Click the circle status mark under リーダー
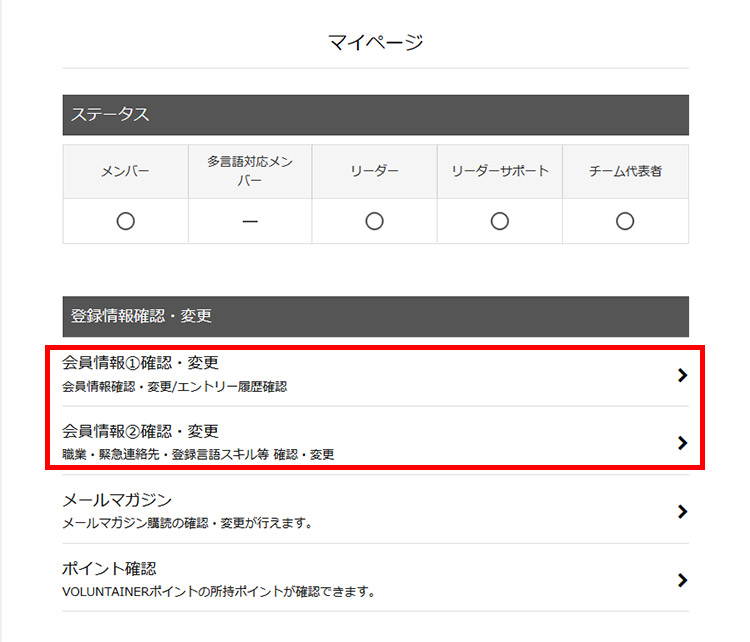The image size is (750, 642). [x=375, y=221]
